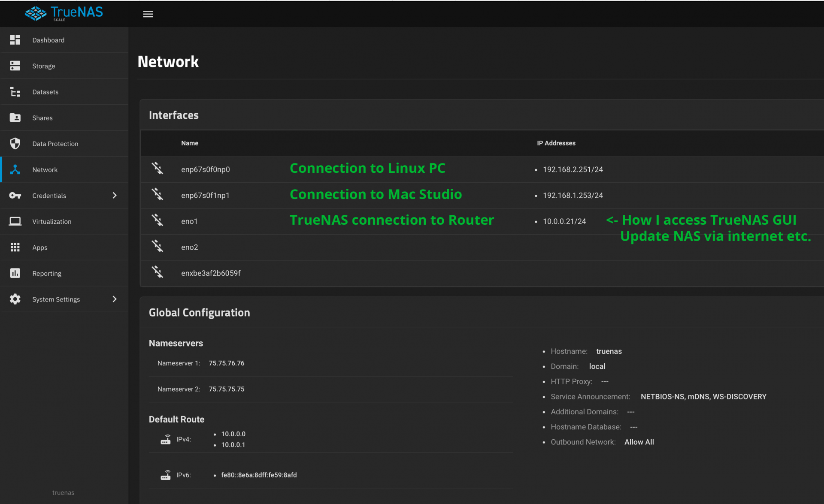Click the Shares folder icon
The width and height of the screenshot is (824, 504).
point(15,118)
